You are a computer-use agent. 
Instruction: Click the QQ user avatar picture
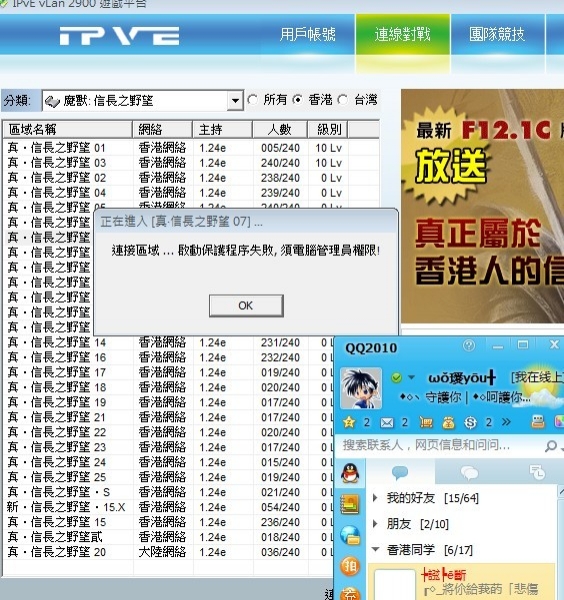[361, 388]
